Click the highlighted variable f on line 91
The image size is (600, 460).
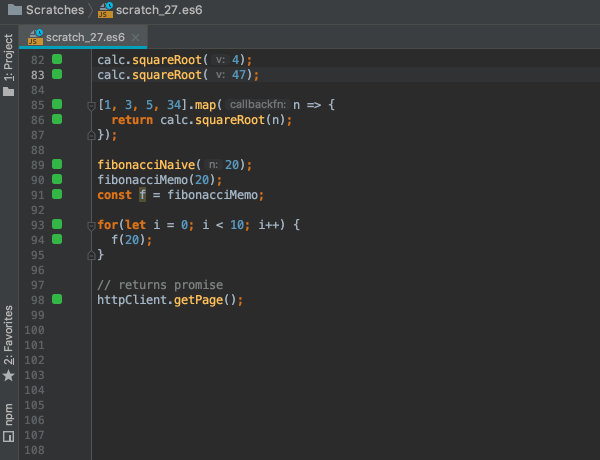click(142, 195)
